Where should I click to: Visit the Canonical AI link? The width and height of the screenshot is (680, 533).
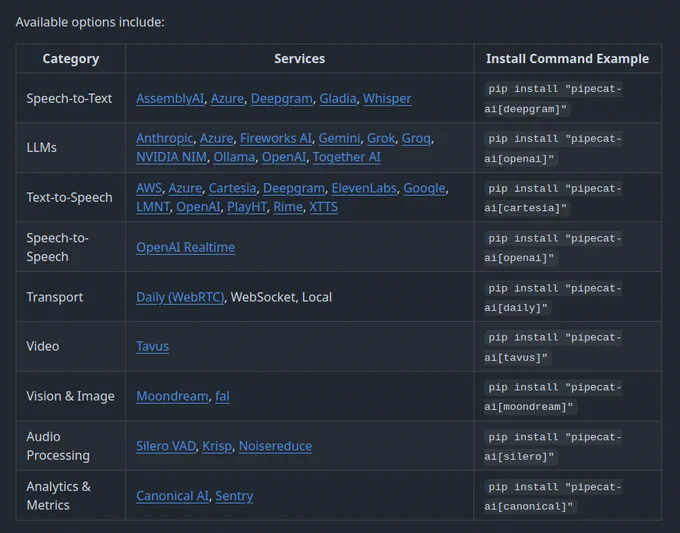[172, 496]
